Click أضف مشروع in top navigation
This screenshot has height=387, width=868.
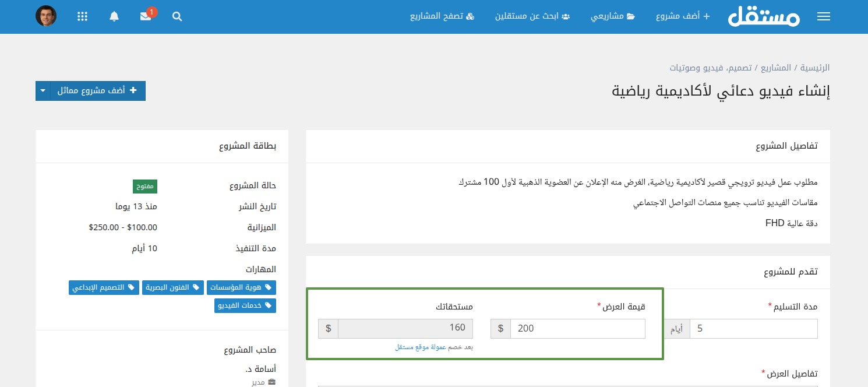tap(683, 17)
